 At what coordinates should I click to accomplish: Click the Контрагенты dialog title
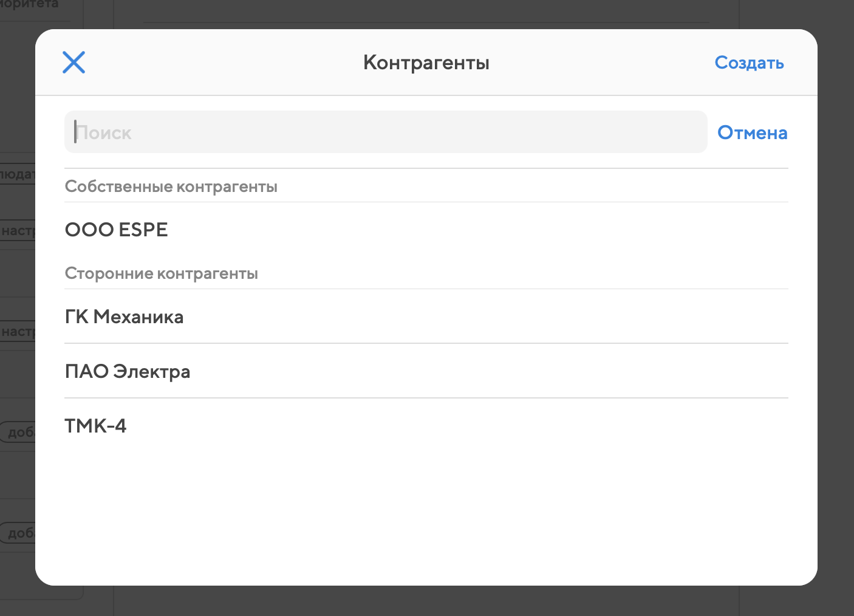(x=426, y=63)
